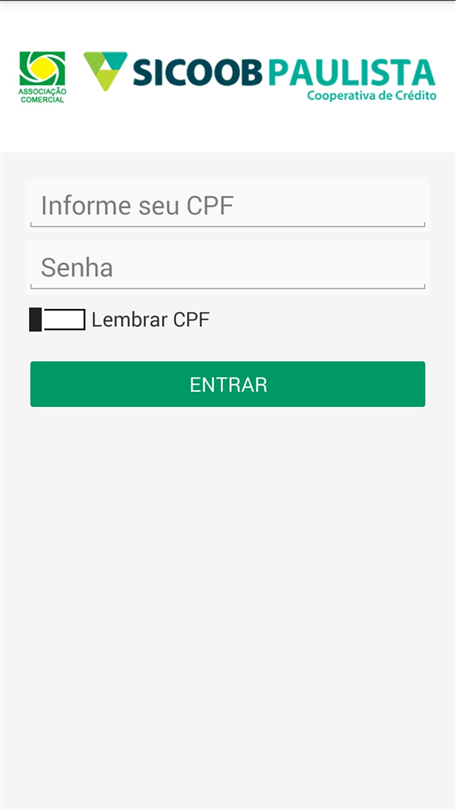
Task: Tap the white header banner background
Action: [228, 127]
